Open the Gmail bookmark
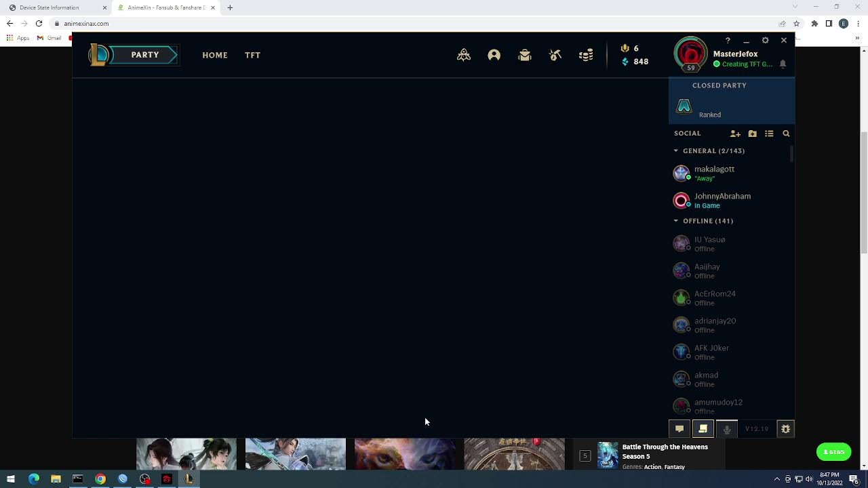Viewport: 868px width, 488px height. pyautogui.click(x=50, y=38)
